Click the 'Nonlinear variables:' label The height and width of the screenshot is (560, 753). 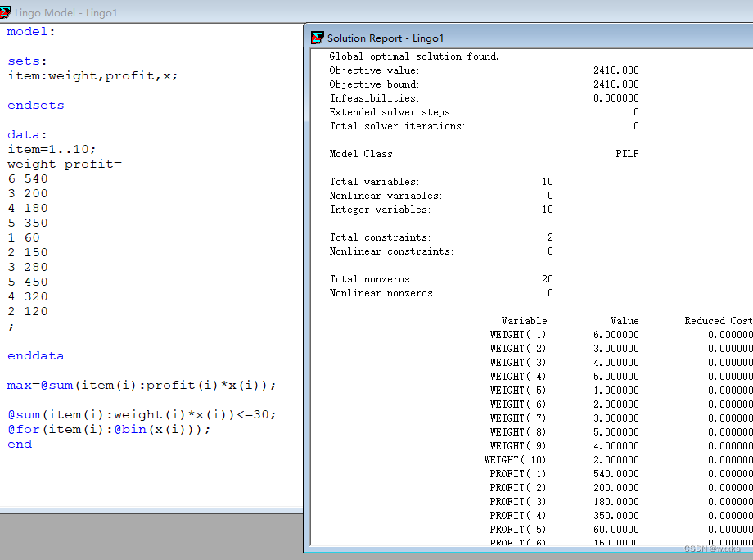tap(386, 196)
